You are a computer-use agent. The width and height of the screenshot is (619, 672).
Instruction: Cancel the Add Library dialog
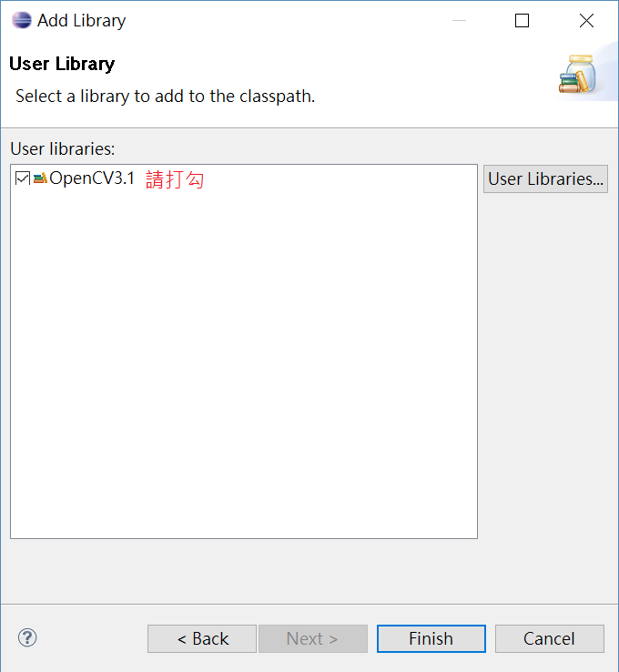(549, 638)
